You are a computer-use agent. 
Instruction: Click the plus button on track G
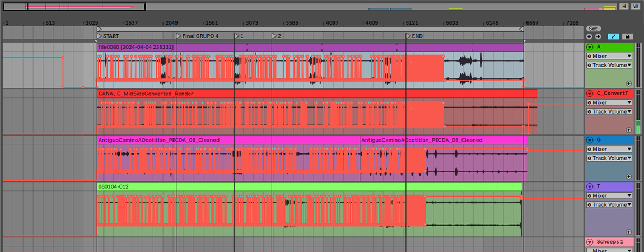[628, 176]
